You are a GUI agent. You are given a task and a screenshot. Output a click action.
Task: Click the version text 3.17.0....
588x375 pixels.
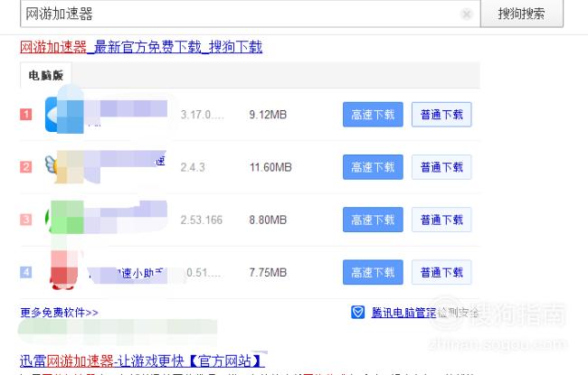point(202,115)
